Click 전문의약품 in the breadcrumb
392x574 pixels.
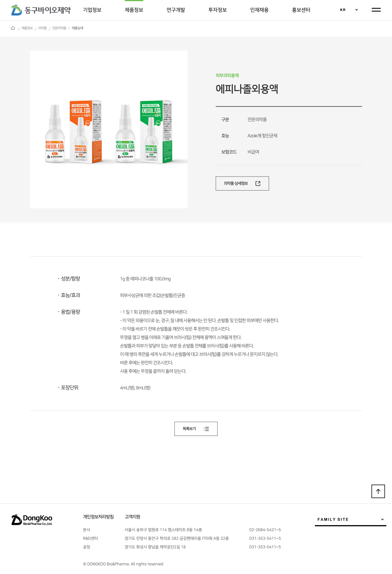point(59,28)
